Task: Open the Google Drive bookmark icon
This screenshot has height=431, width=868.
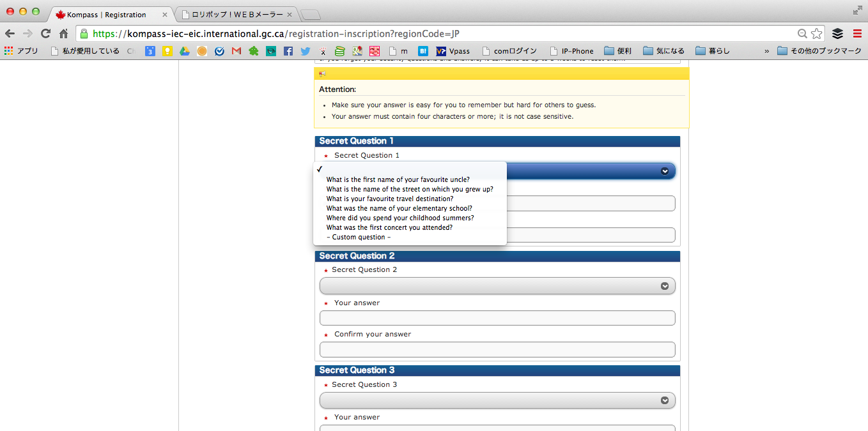Action: click(x=185, y=51)
